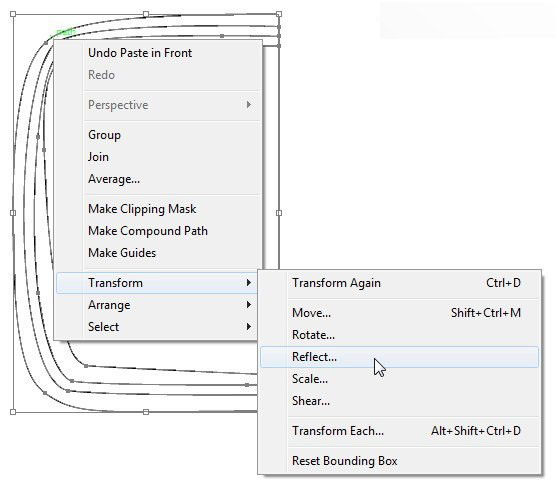The width and height of the screenshot is (556, 491).
Task: Click Undo Paste in Front
Action: (158, 53)
